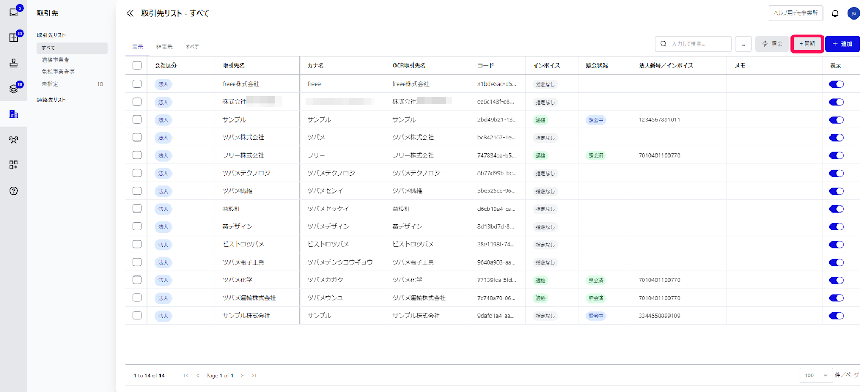Check the freee株式会社 row checkbox
This screenshot has height=392, width=868.
(137, 83)
